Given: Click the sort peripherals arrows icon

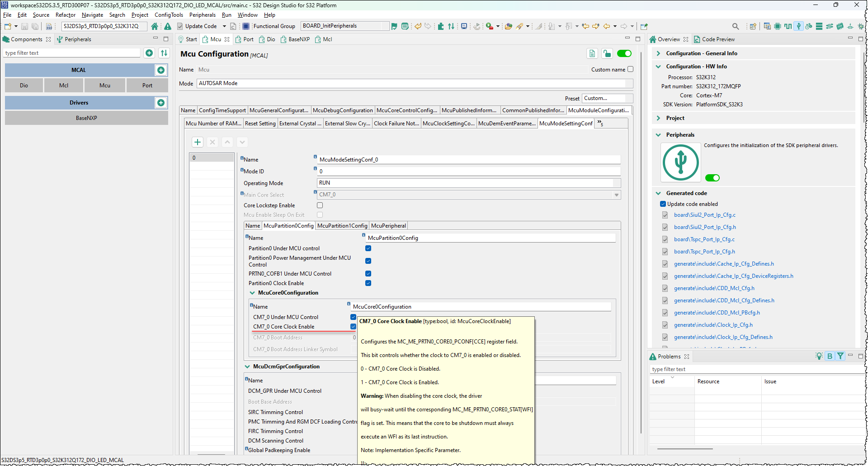Looking at the screenshot, I should tap(164, 53).
